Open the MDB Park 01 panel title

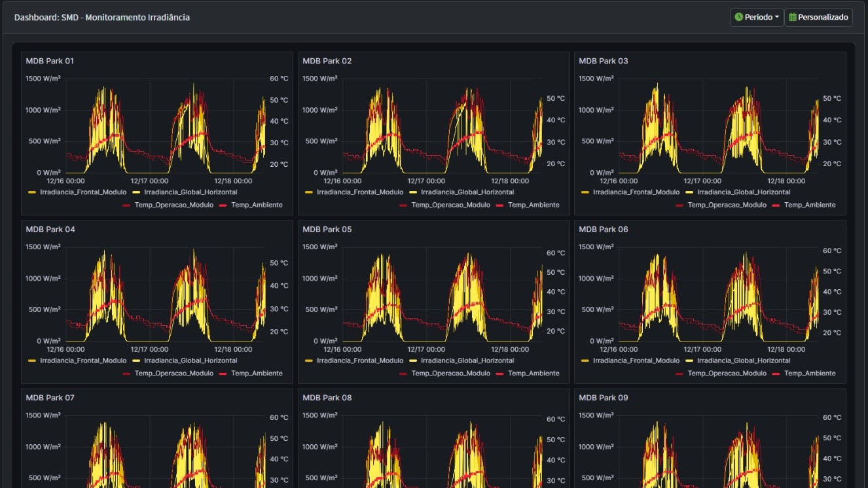50,61
